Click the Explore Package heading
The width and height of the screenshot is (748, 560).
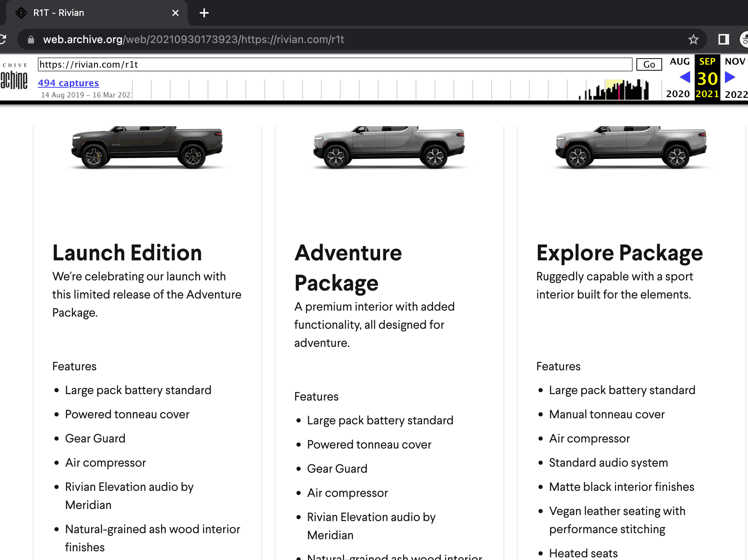(x=619, y=253)
